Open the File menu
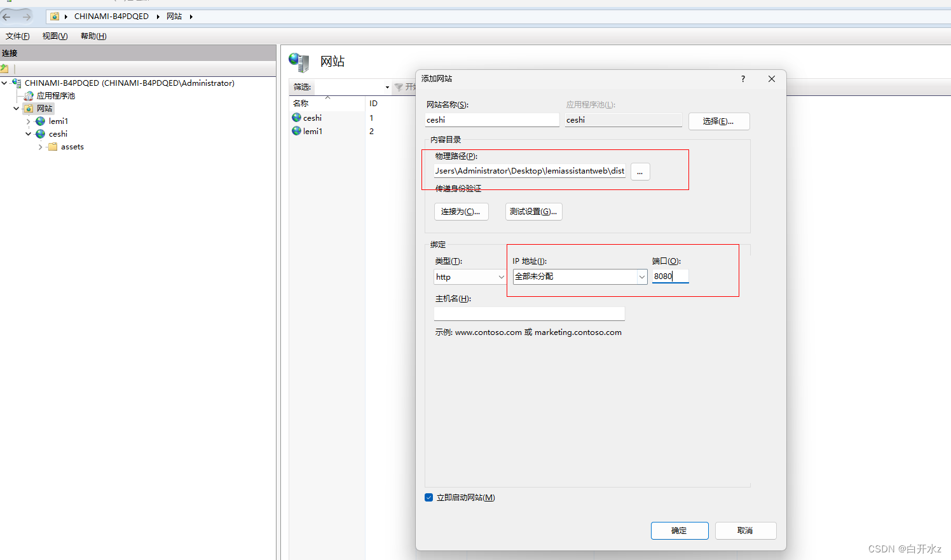This screenshot has height=560, width=951. (x=18, y=36)
